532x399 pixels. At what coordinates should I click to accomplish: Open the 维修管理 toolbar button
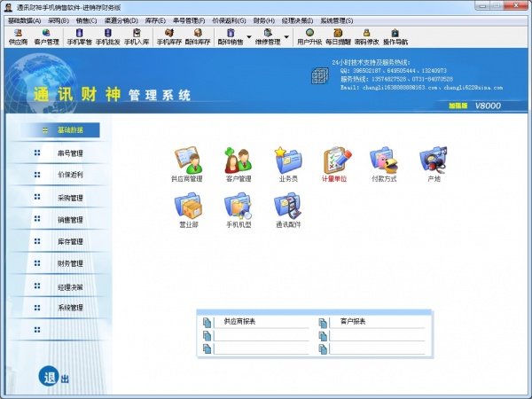click(x=268, y=36)
